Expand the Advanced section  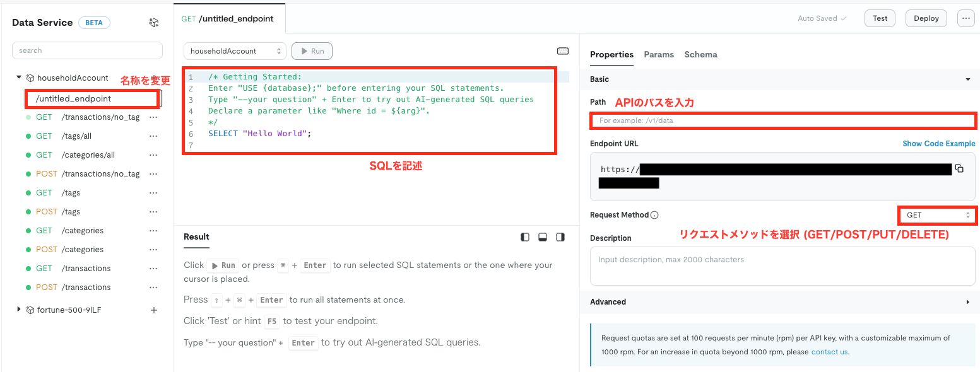[x=968, y=302]
